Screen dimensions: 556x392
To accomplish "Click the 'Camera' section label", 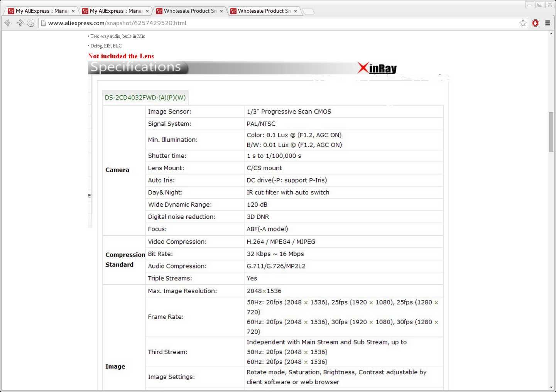I will (117, 170).
